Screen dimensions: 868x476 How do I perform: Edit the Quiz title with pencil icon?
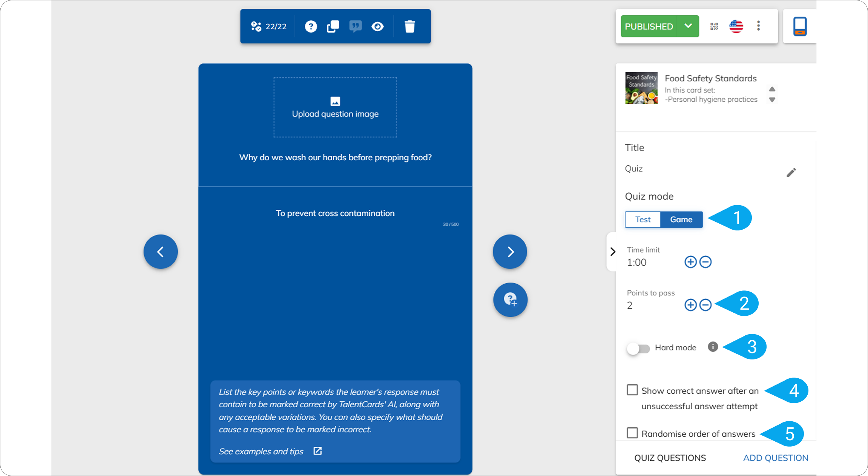791,172
